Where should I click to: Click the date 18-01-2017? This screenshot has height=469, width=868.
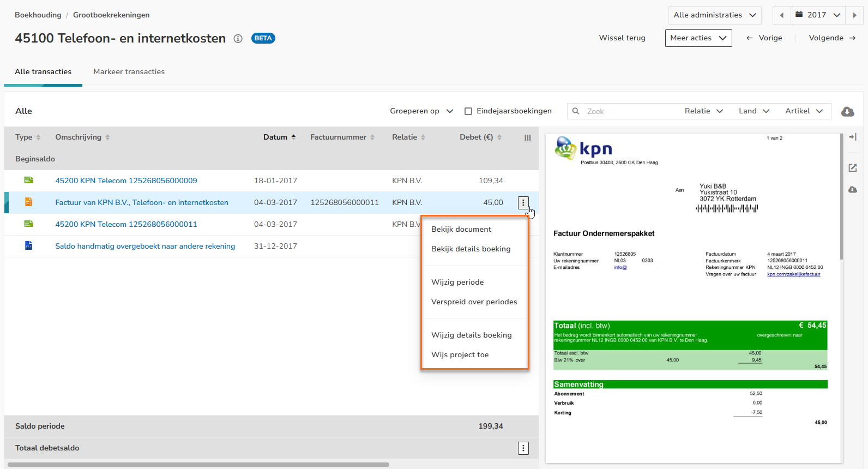click(275, 181)
